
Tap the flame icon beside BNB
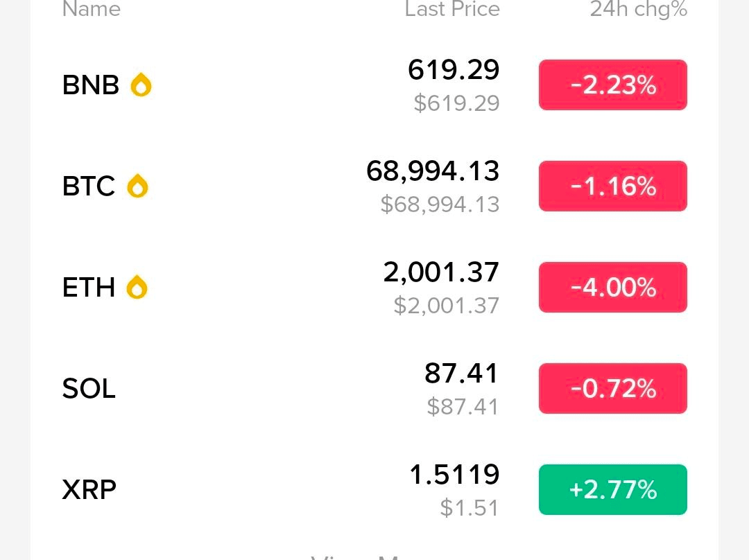point(141,85)
